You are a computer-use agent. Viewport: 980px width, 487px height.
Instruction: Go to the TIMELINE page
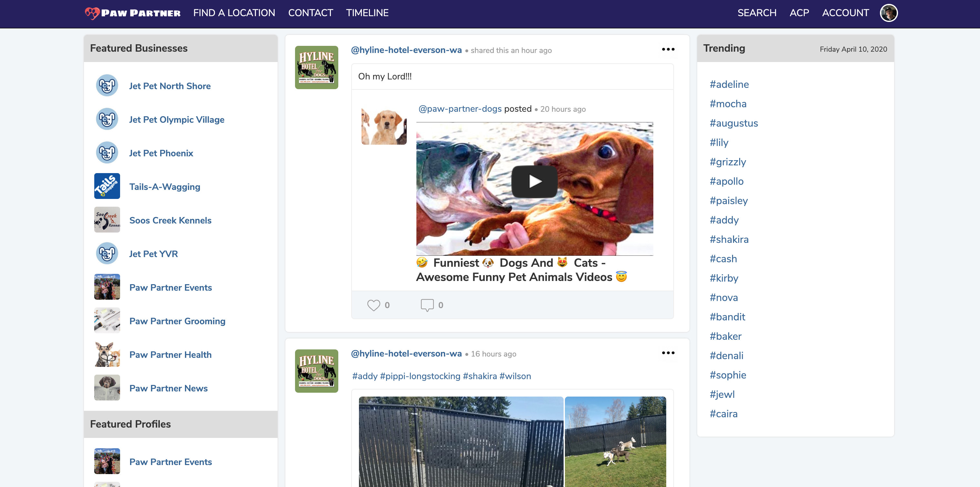pos(367,13)
